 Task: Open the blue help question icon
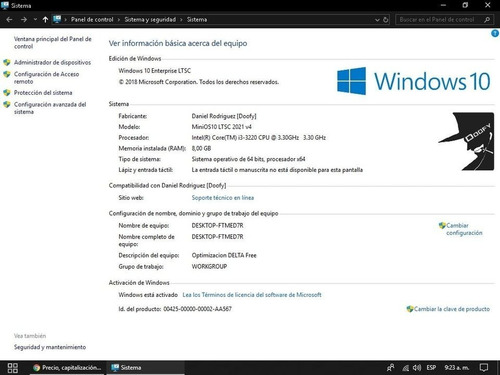[495, 33]
